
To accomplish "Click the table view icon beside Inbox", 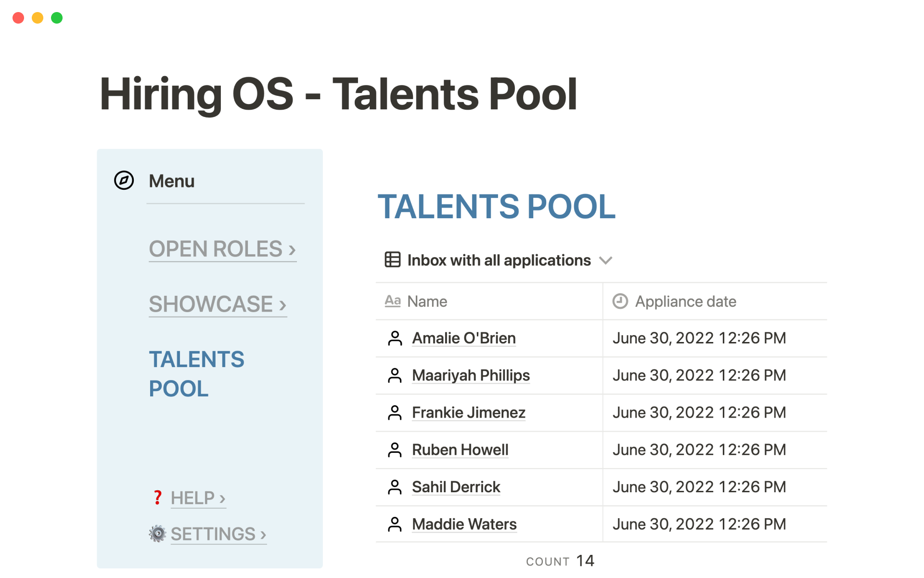I will tap(392, 260).
